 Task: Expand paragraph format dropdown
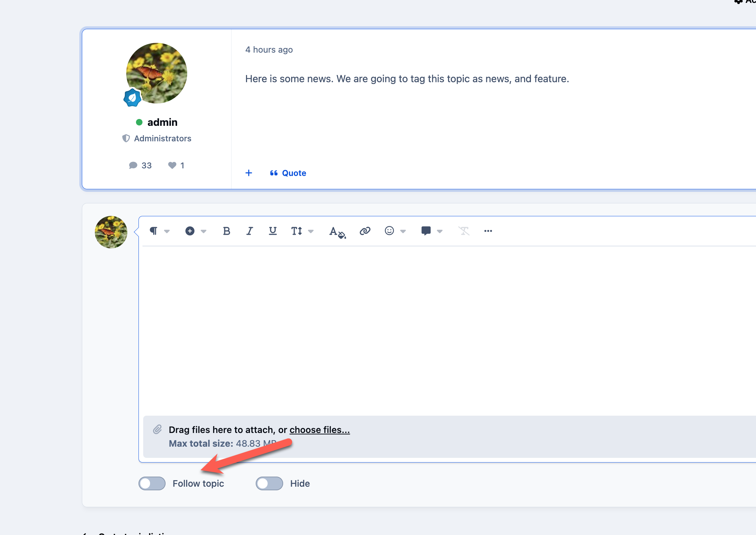[159, 231]
